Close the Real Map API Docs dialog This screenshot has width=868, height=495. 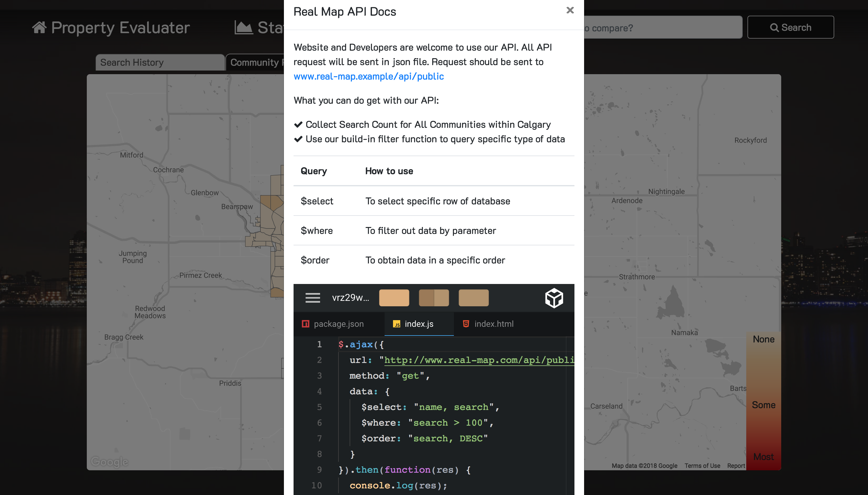570,11
